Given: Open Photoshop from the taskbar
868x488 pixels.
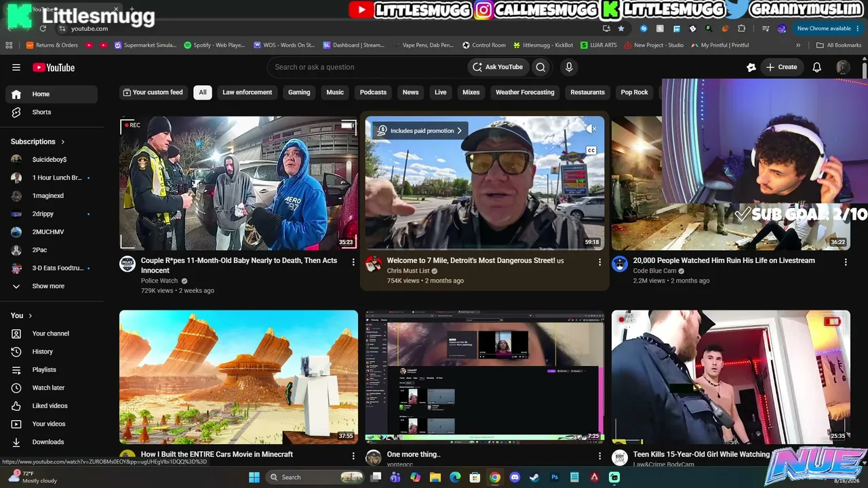Looking at the screenshot, I should (554, 477).
